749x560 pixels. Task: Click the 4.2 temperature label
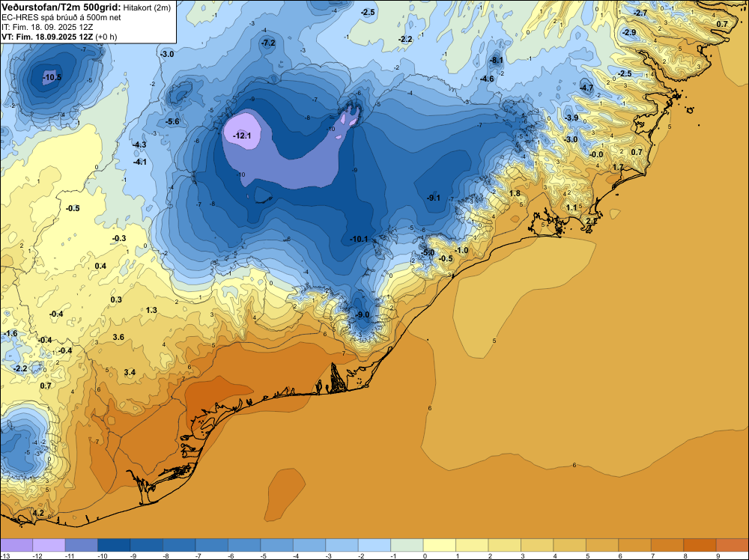[x=37, y=514]
